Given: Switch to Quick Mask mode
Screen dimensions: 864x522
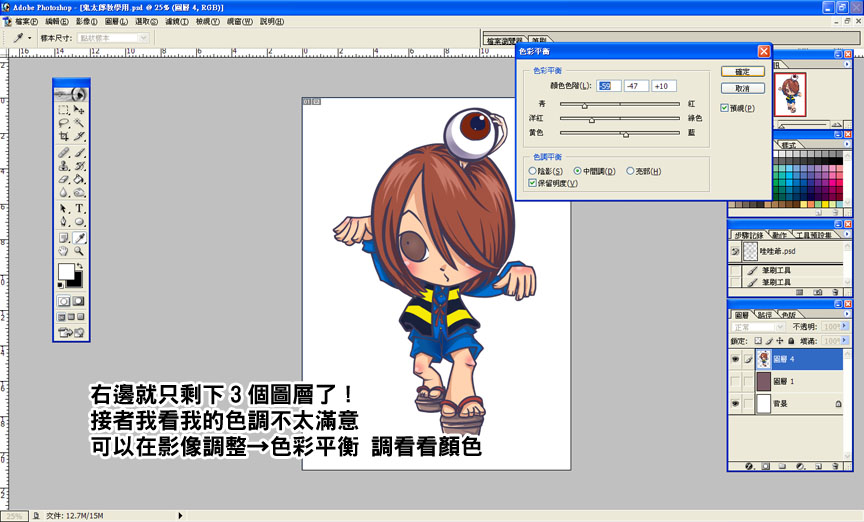Looking at the screenshot, I should (79, 301).
